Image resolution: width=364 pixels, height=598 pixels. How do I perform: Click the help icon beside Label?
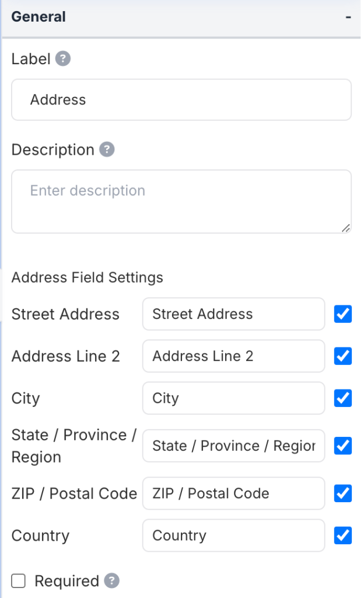[x=63, y=59]
